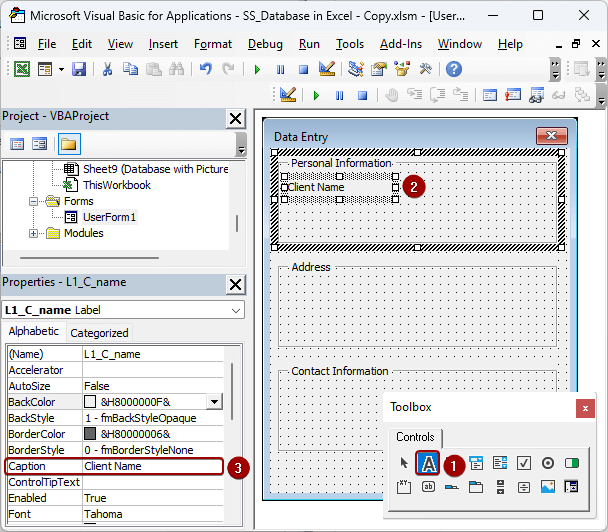Switch to the Alphabetic properties tab
Screen dimensions: 608x532
tap(34, 331)
